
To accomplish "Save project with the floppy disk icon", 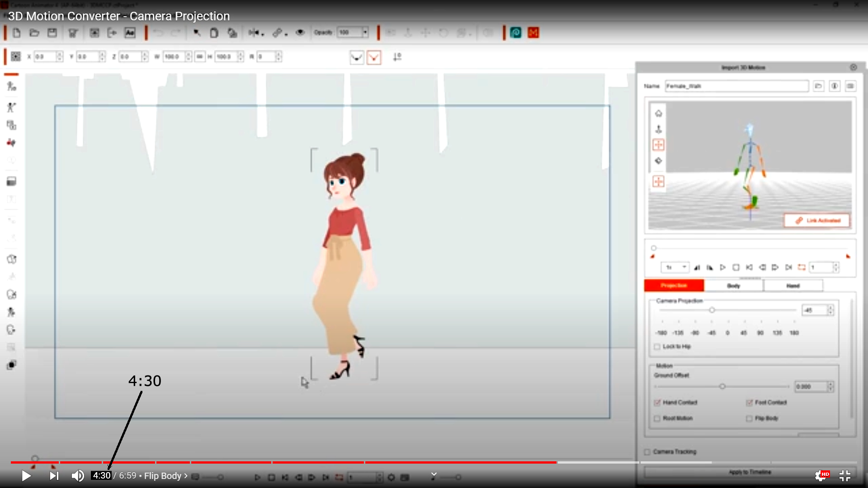I will [x=52, y=33].
